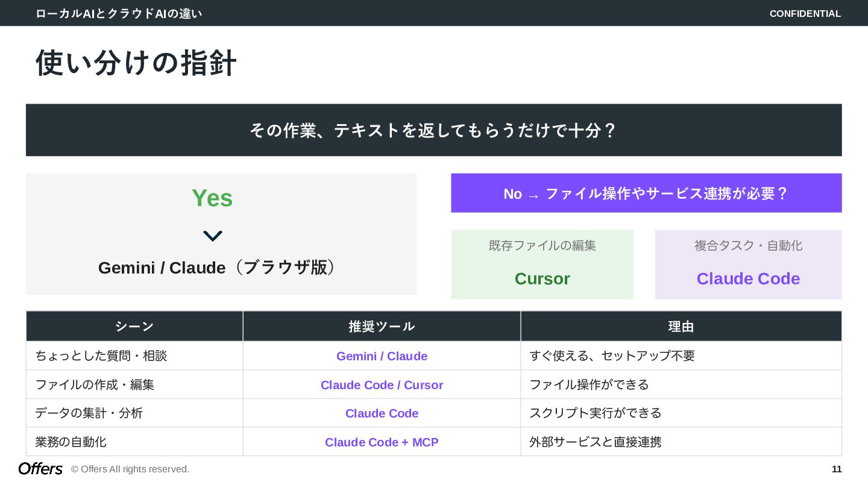Image resolution: width=868 pixels, height=488 pixels.
Task: Click the Claude Code / Cursor table link
Action: (382, 385)
